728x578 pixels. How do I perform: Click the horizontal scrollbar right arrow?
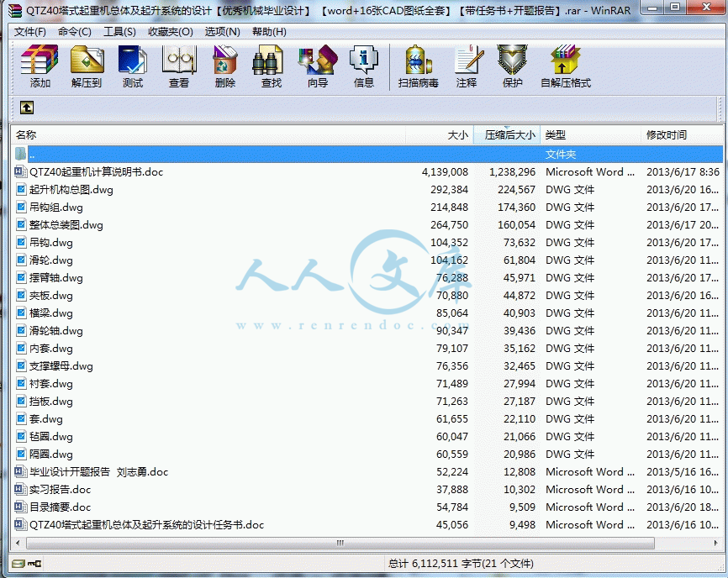click(x=716, y=543)
